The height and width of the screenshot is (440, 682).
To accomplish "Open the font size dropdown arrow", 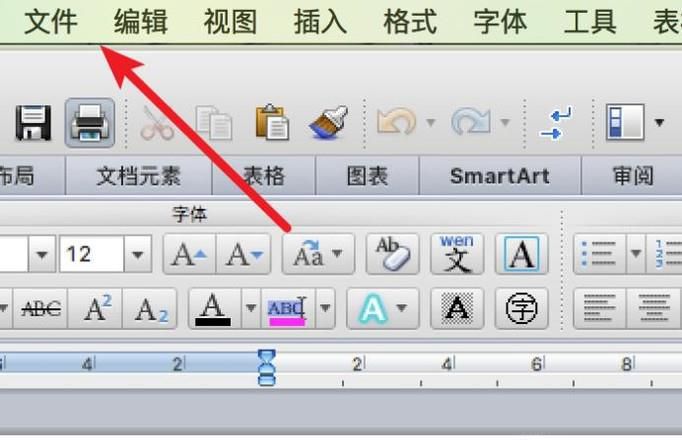I will (x=137, y=254).
